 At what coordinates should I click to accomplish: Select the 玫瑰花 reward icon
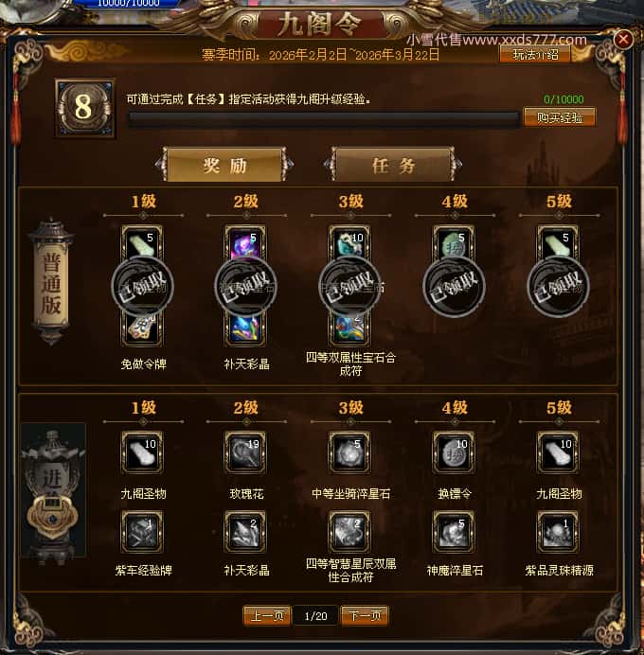tap(245, 452)
